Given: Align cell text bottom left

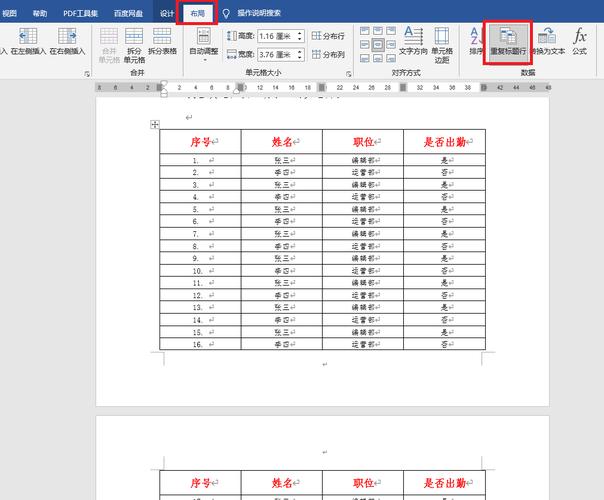Looking at the screenshot, I should (365, 58).
